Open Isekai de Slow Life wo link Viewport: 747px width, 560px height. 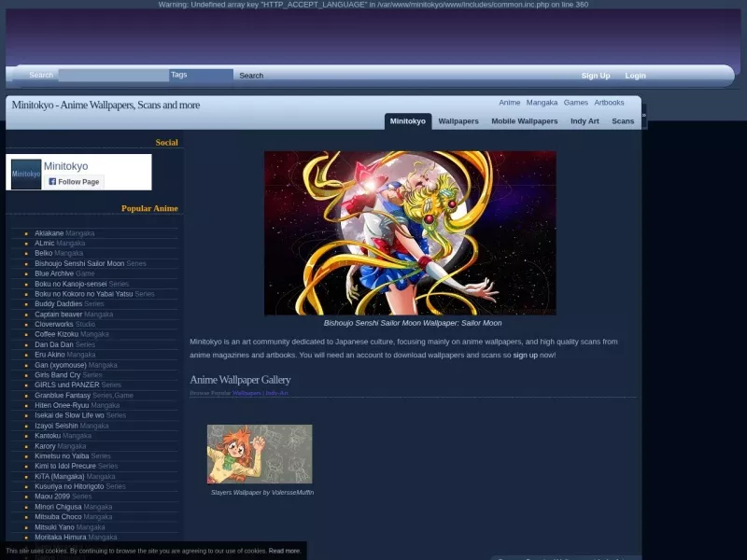click(x=69, y=415)
